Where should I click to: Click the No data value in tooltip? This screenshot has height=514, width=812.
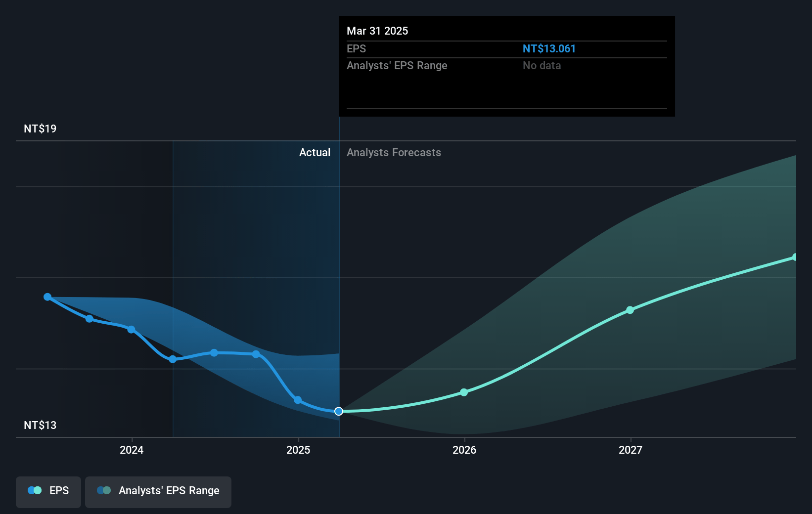pos(541,65)
